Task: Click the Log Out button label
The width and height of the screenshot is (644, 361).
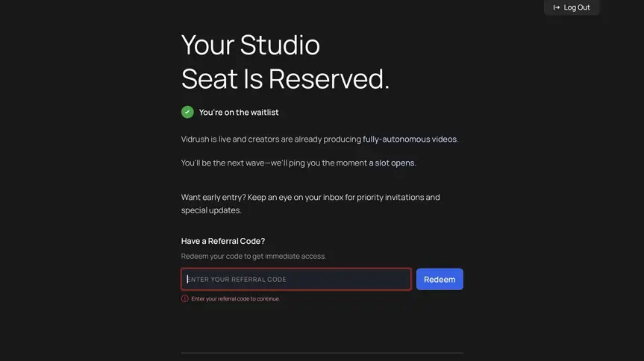Action: coord(577,7)
